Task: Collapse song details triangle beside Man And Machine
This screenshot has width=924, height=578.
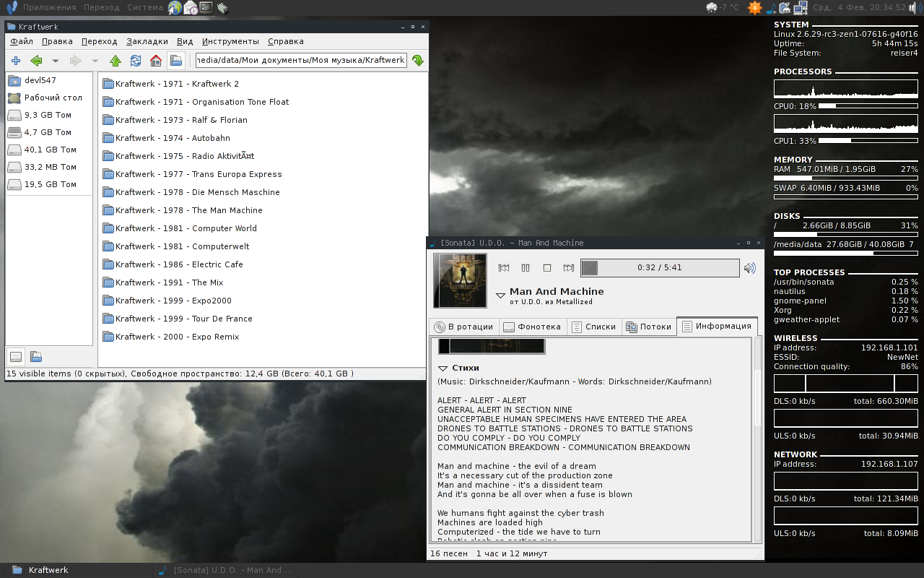Action: [500, 296]
